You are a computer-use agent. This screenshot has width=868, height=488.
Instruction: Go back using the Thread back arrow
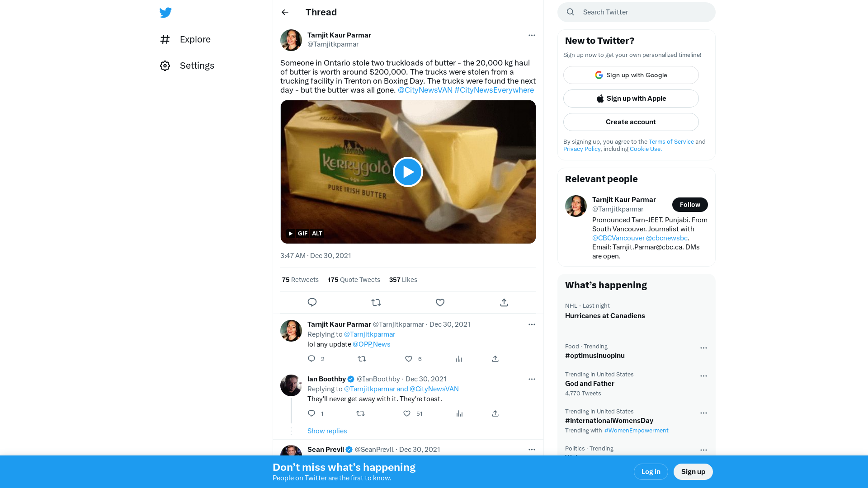click(285, 12)
